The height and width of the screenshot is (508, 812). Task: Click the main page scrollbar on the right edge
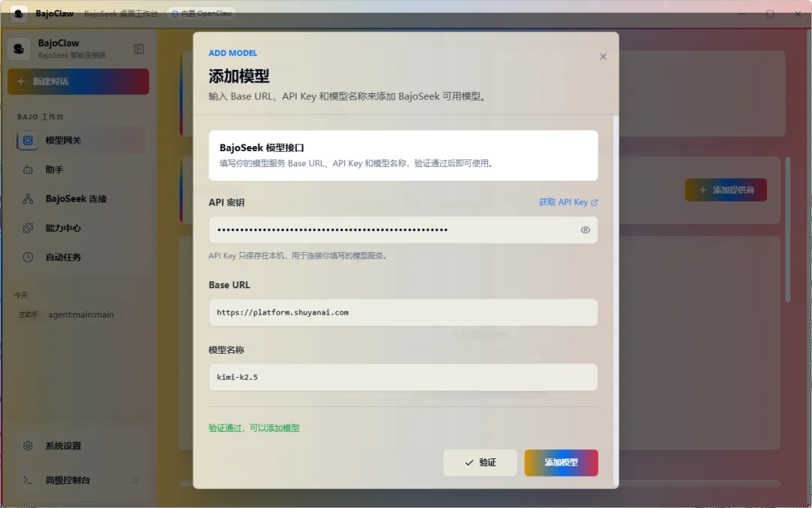pos(788,230)
